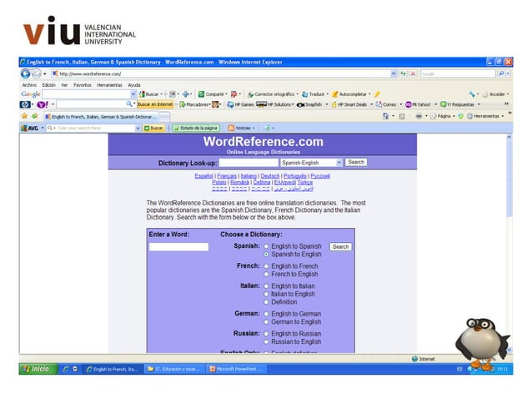The height and width of the screenshot is (399, 532).
Task: Click the yellow highlighter icon after Autocompletar
Action: (x=377, y=94)
